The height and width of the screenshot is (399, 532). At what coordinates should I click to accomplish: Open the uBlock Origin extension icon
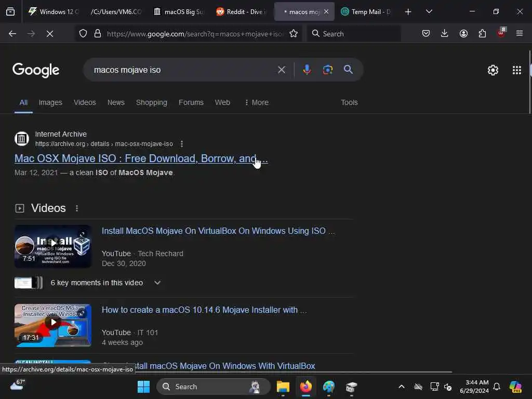pos(501,33)
